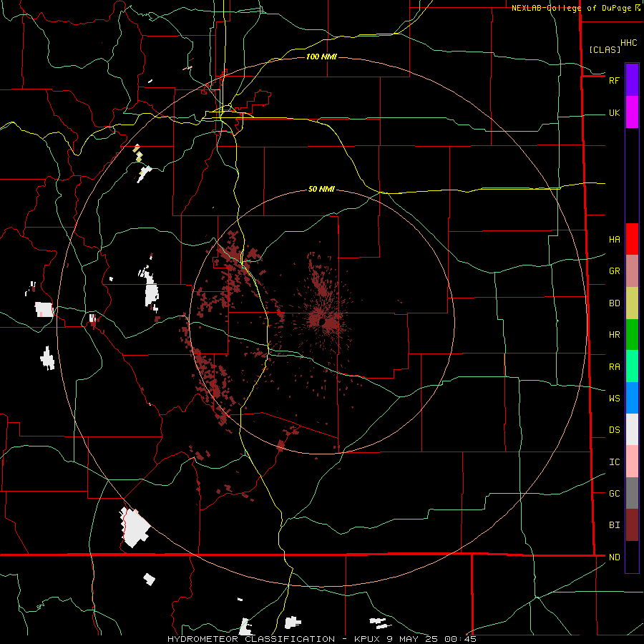Screen dimensions: 644x644
Task: Click the GC legend label
Action: click(x=614, y=493)
